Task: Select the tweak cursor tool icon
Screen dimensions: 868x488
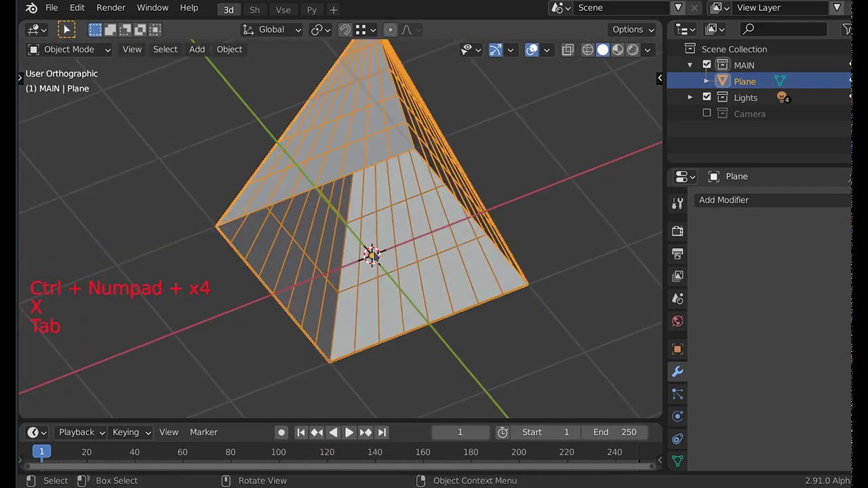Action: pos(66,30)
